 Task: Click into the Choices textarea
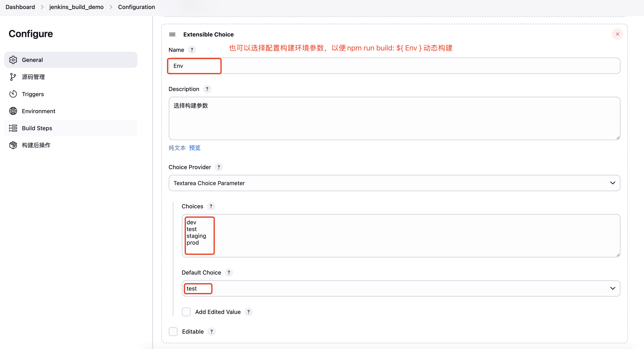(401, 235)
